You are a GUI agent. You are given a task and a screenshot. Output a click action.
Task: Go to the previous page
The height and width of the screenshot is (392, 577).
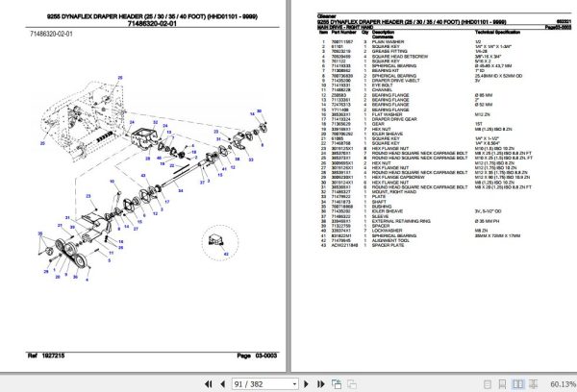click(x=222, y=384)
